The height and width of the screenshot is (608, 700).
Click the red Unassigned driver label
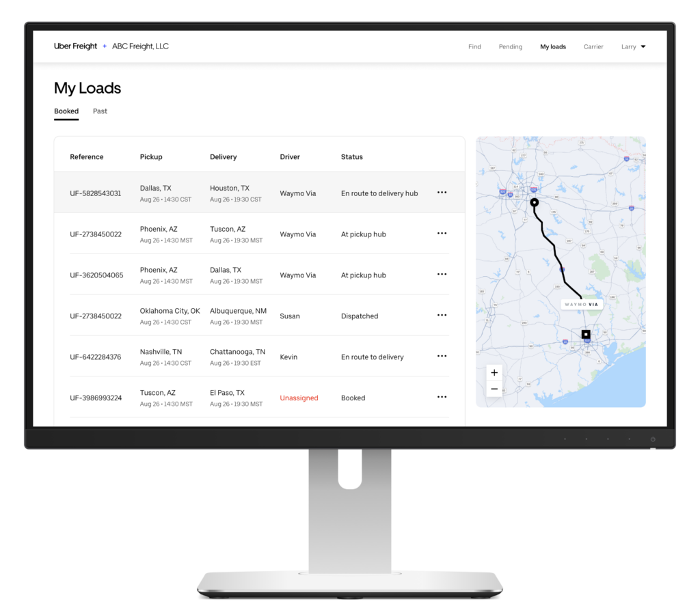pyautogui.click(x=299, y=398)
